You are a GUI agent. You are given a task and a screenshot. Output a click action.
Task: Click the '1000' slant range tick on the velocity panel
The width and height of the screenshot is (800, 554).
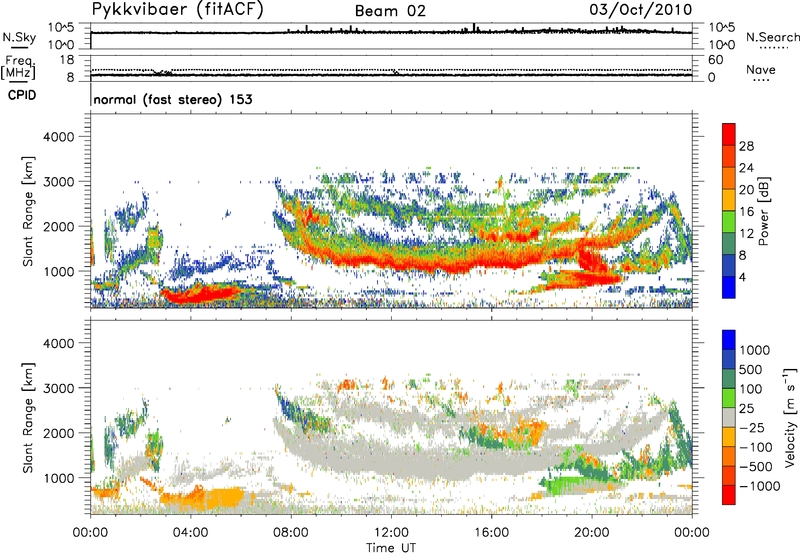(x=59, y=478)
